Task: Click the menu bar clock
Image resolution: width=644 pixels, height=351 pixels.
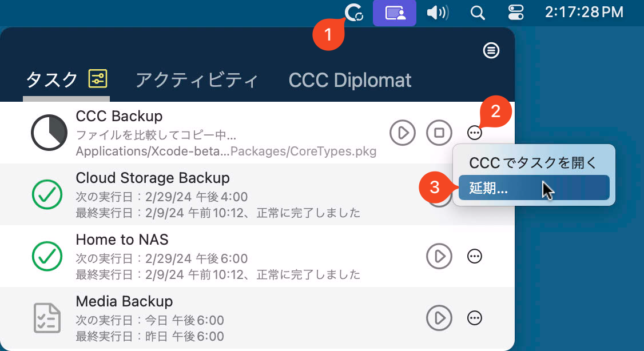Action: (584, 13)
